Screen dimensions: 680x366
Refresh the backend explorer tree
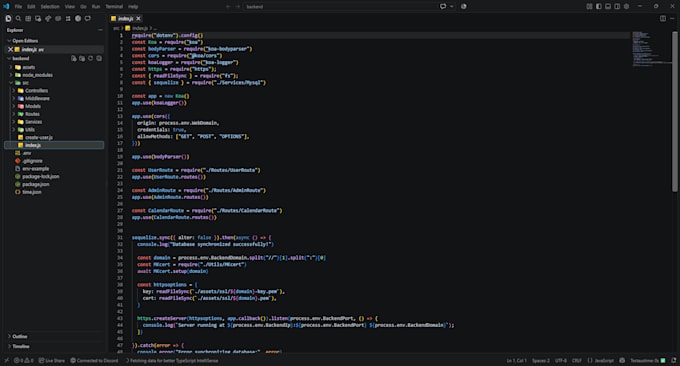(x=91, y=59)
